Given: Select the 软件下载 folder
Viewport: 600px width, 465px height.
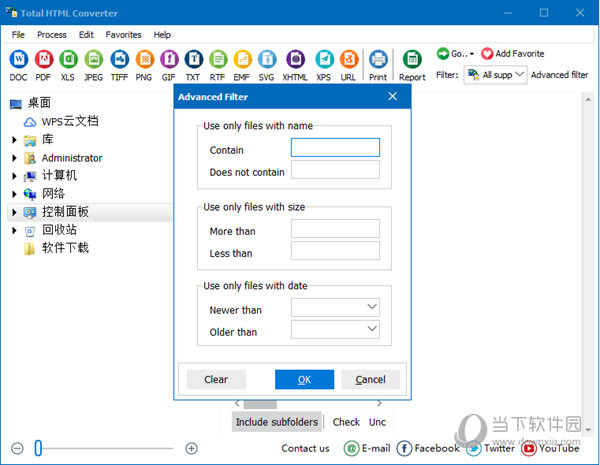Looking at the screenshot, I should 65,248.
